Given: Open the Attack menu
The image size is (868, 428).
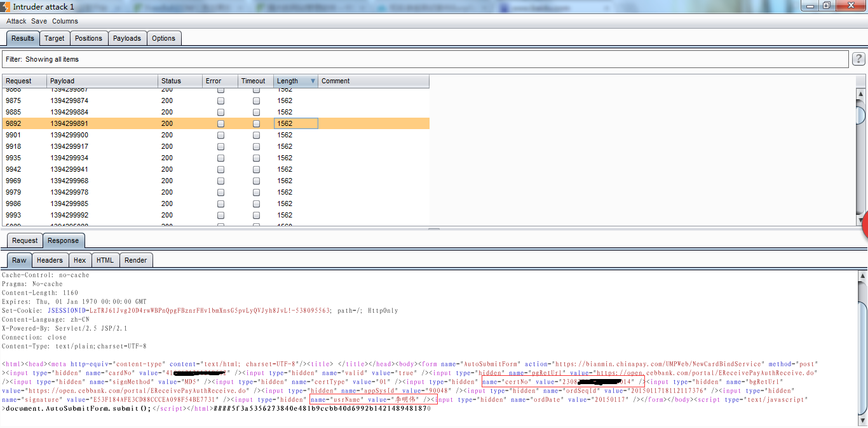Looking at the screenshot, I should pos(17,21).
